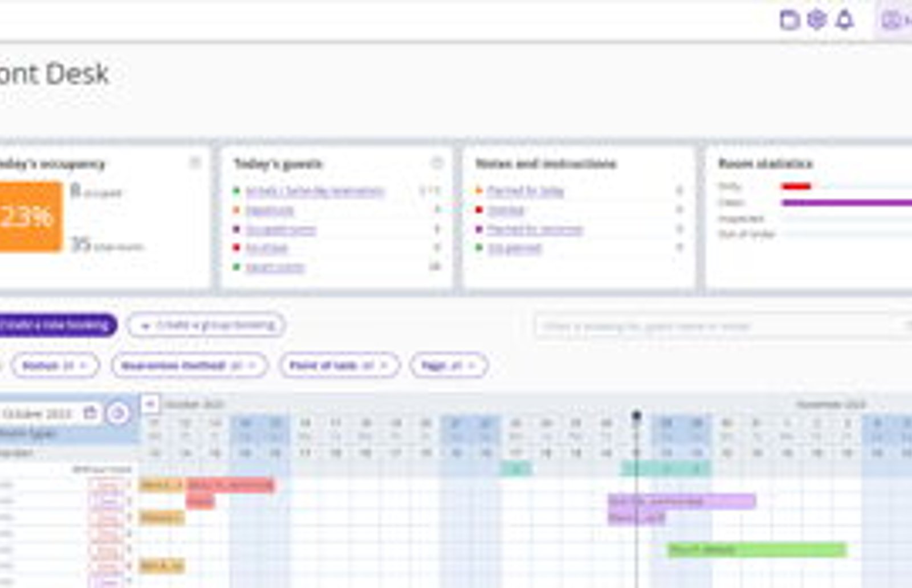Image resolution: width=912 pixels, height=588 pixels.
Task: Open the settings gear icon
Action: 817,20
